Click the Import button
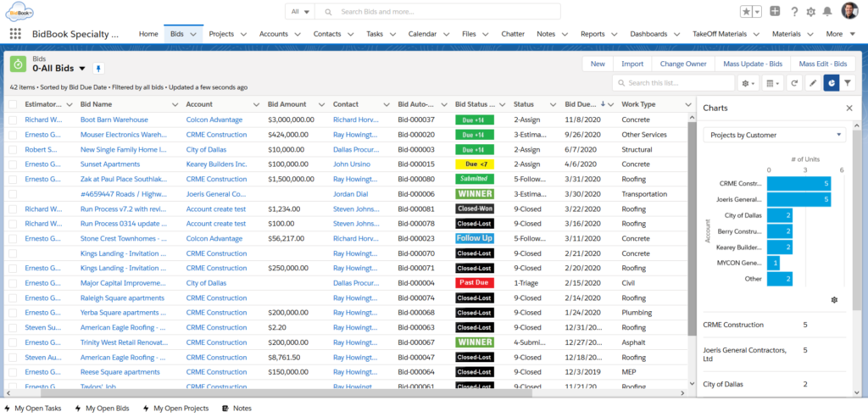Image resolution: width=868 pixels, height=417 pixels. pyautogui.click(x=632, y=64)
